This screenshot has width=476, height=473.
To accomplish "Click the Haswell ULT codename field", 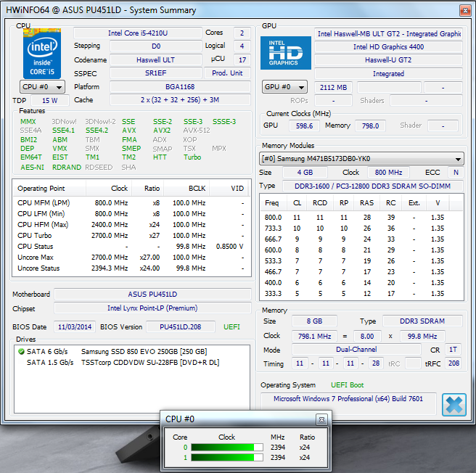I will (x=156, y=59).
